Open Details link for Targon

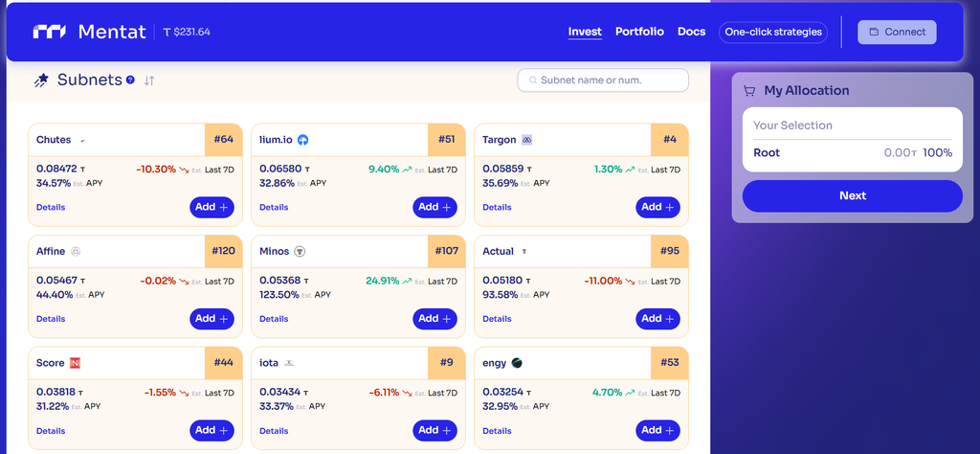click(497, 208)
